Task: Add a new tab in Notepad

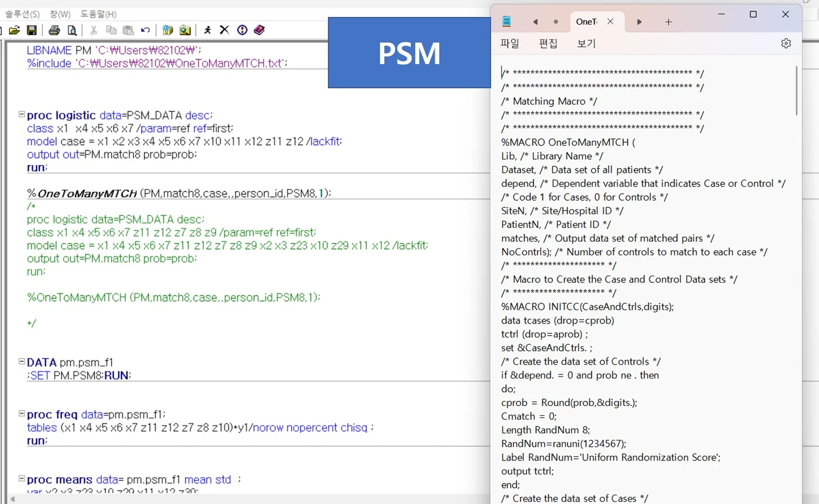Action: click(668, 22)
